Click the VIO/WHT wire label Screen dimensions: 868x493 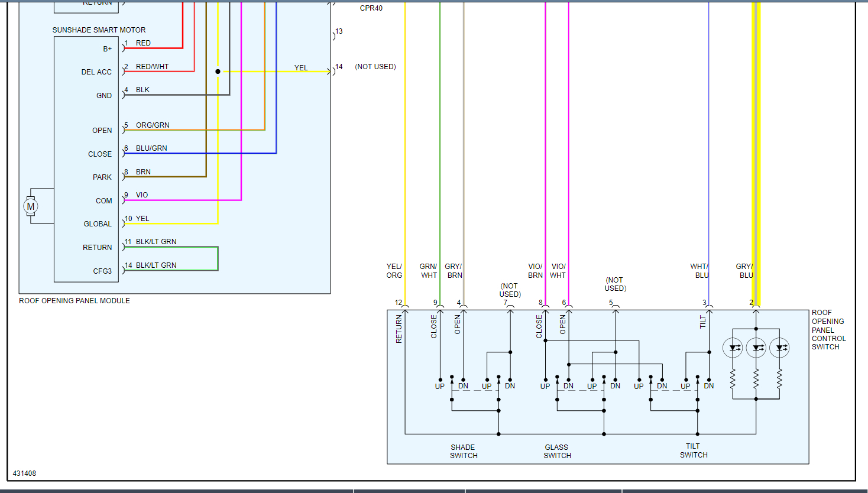click(558, 271)
